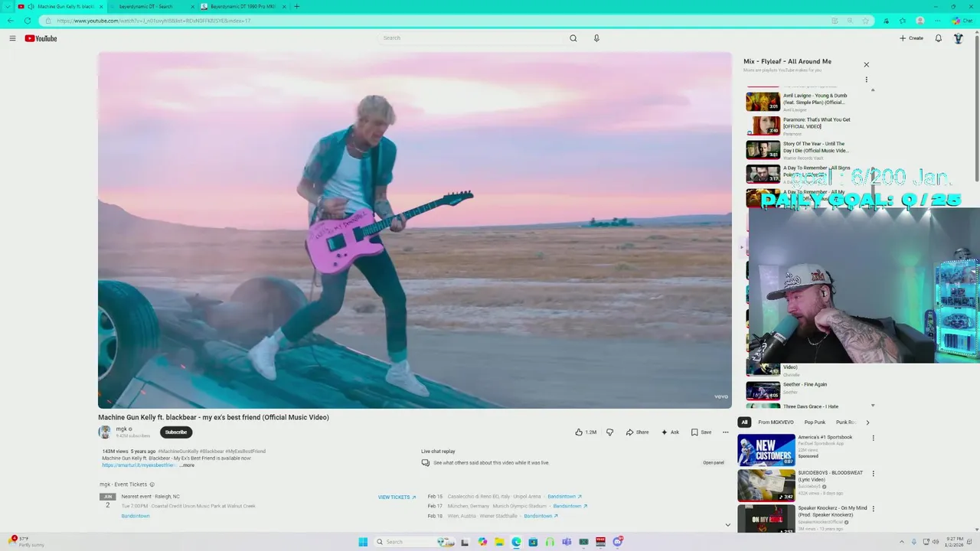Click the Open panel live chat button
980x551 pixels.
[x=714, y=463]
